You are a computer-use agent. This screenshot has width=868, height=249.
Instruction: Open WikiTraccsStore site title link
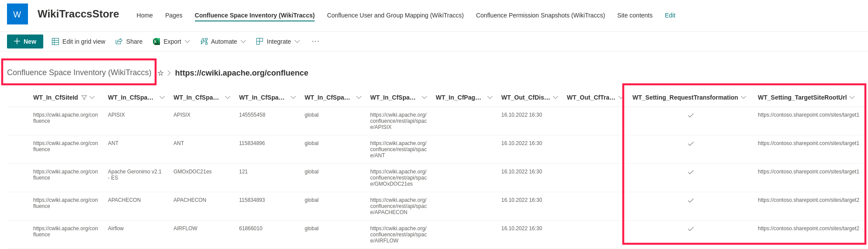click(x=78, y=14)
